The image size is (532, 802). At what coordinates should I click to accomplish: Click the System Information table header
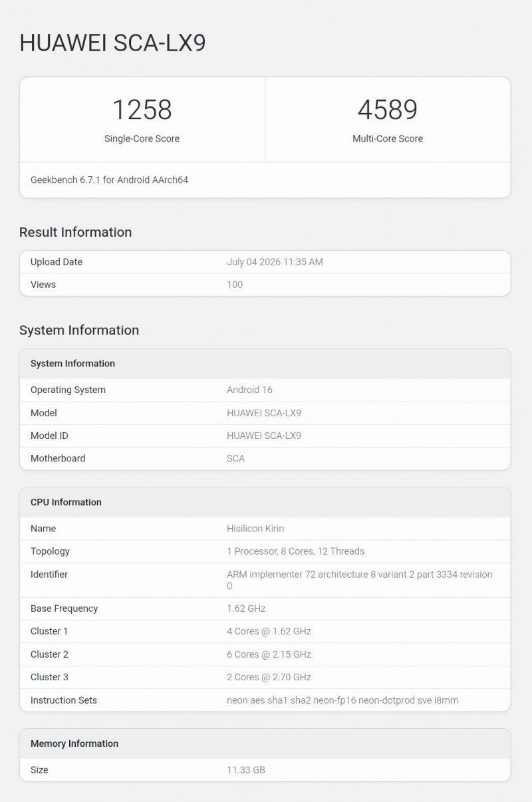265,364
